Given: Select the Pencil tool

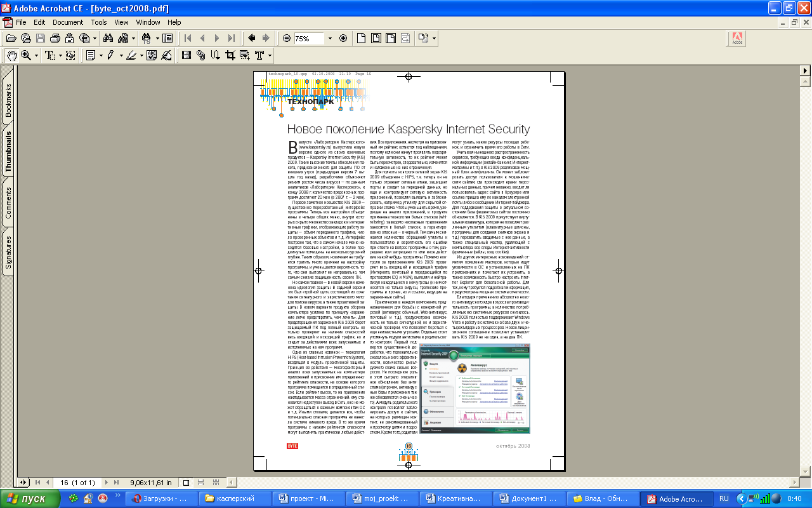Looking at the screenshot, I should [110, 55].
